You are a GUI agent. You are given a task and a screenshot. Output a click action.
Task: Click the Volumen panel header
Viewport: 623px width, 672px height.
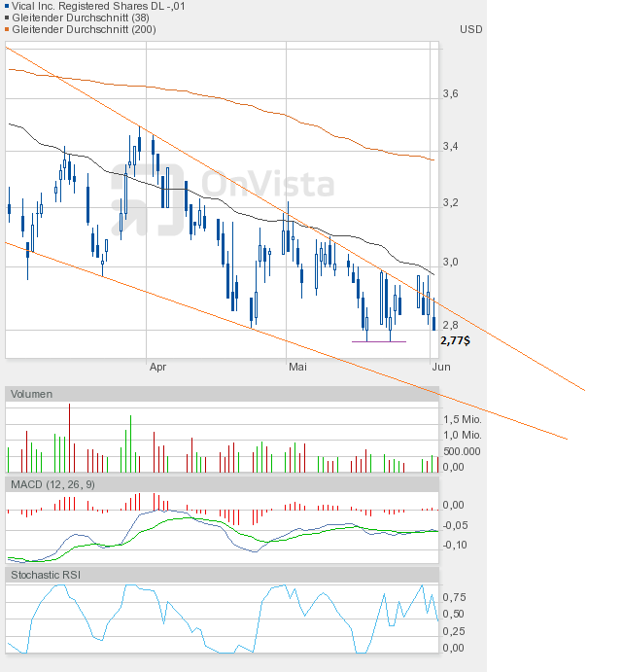[31, 394]
